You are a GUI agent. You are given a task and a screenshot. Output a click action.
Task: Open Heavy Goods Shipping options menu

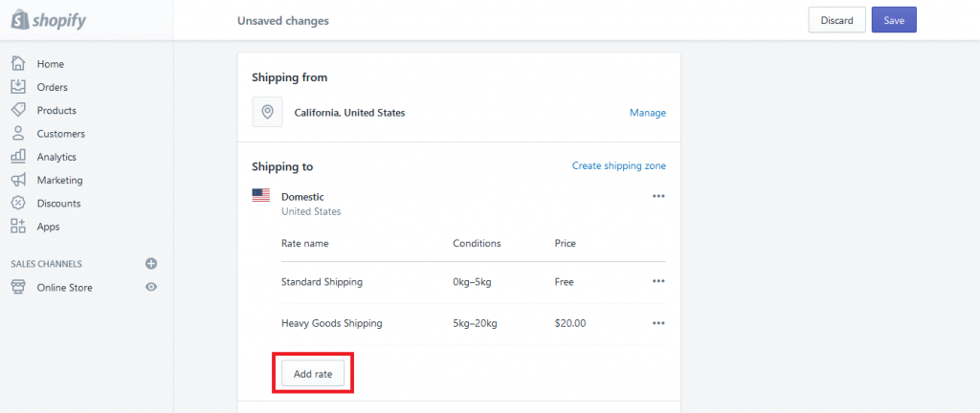(658, 323)
